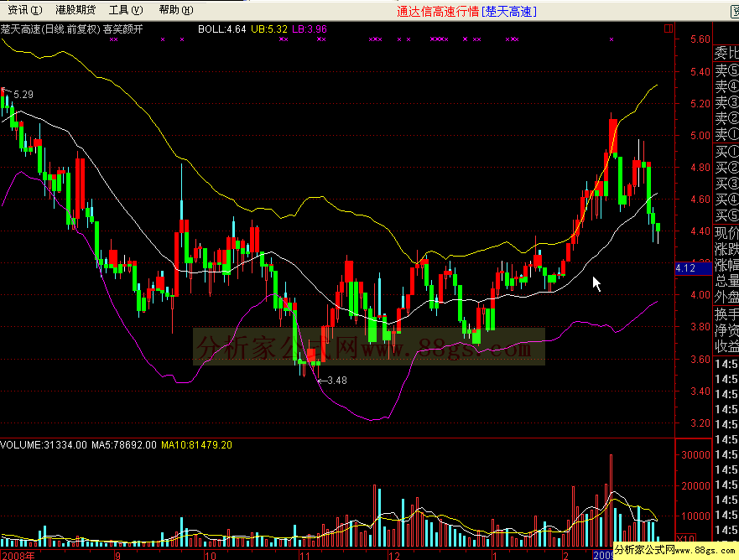Click the month 9 marker on time axis
The width and height of the screenshot is (739, 560).
[x=117, y=555]
